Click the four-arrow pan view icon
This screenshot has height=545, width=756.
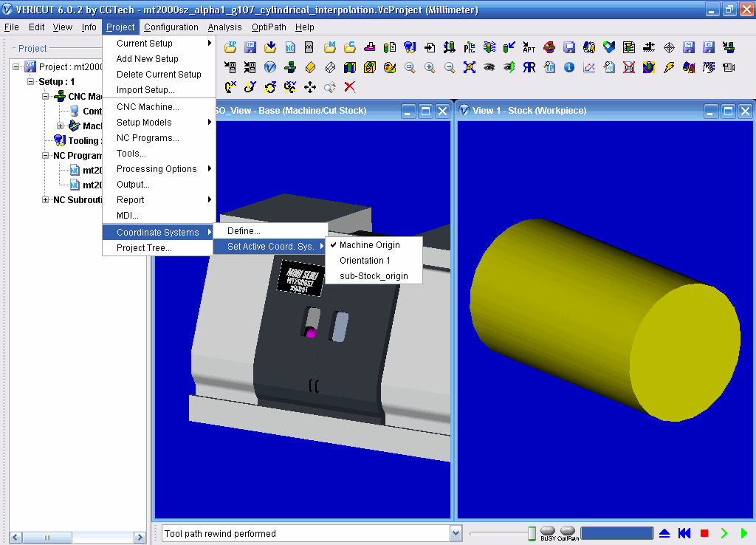point(310,87)
